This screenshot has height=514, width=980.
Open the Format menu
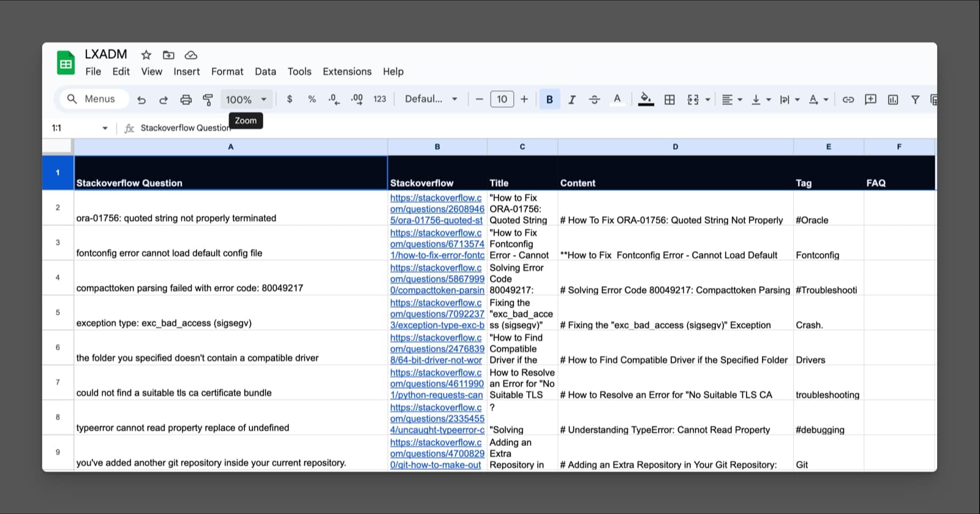tap(227, 72)
